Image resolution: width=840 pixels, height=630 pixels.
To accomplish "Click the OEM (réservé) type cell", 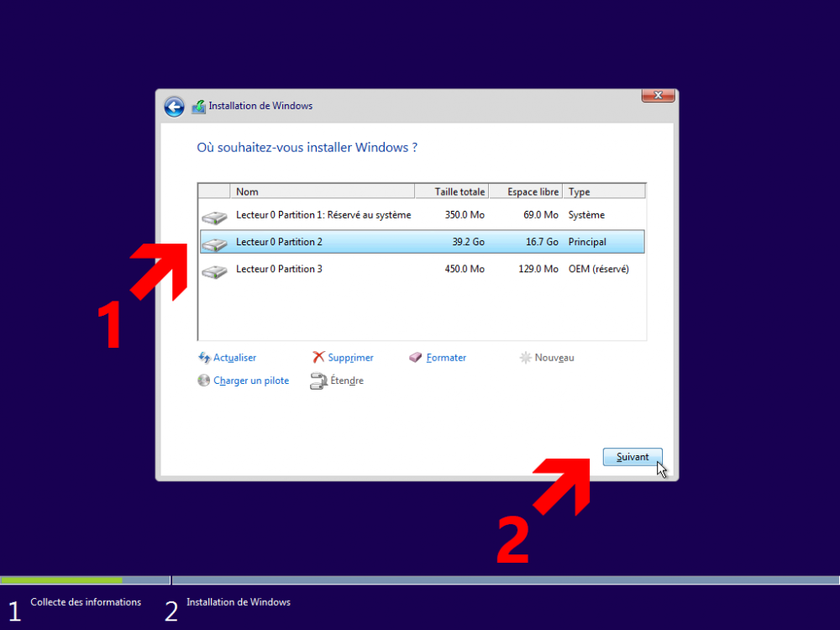I will pos(598,269).
